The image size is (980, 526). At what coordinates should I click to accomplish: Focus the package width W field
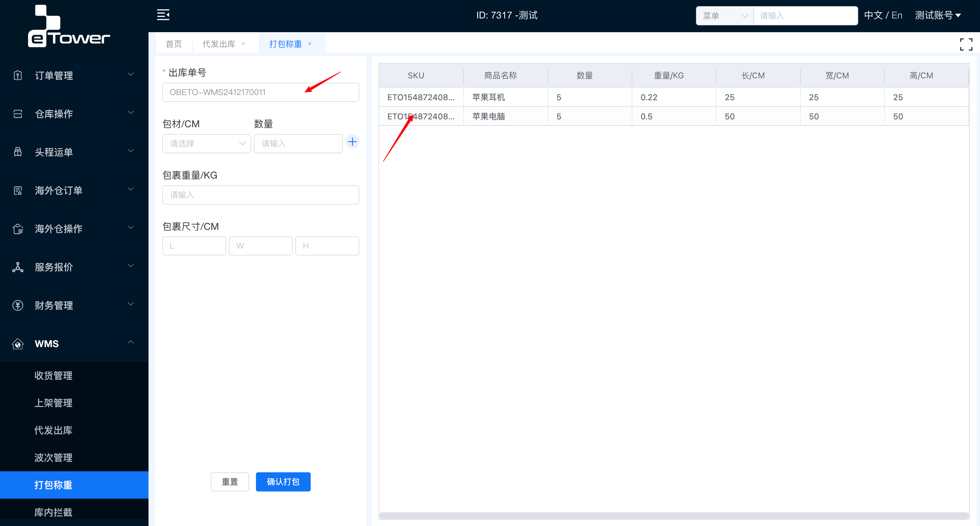pos(261,246)
